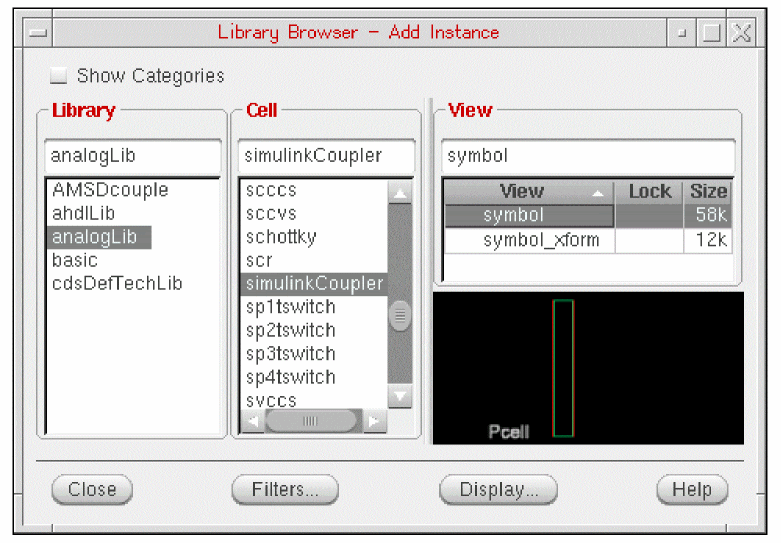Select the sp1tswitch cell
The image size is (781, 543).
tap(290, 307)
